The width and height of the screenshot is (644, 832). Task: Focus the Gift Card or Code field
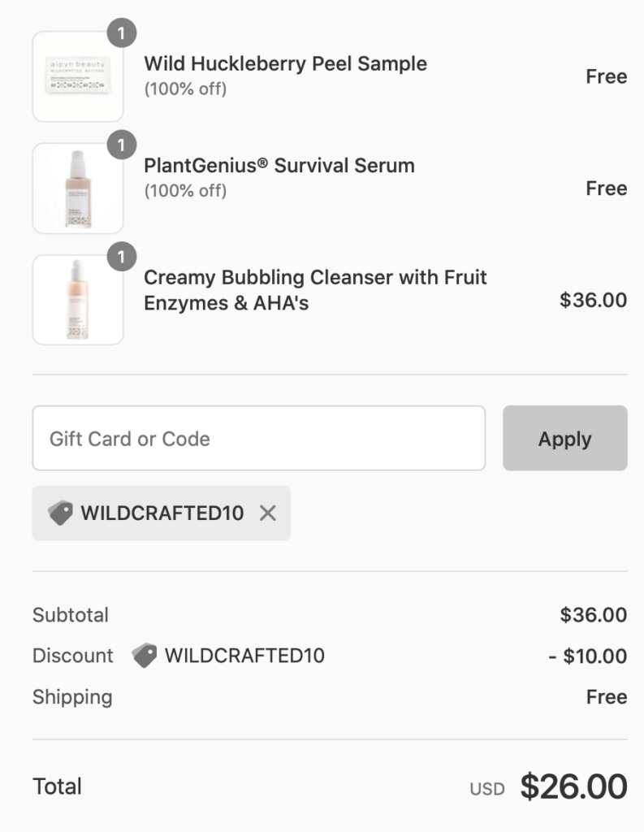tap(258, 439)
